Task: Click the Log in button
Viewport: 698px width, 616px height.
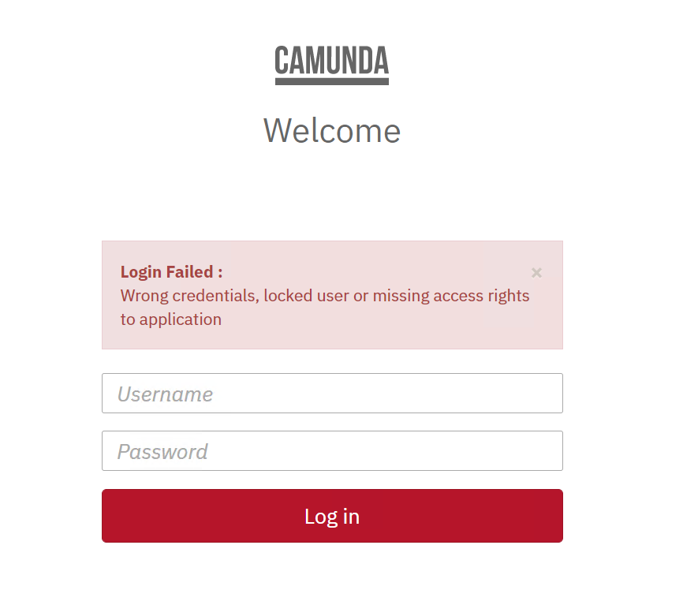Action: pos(332,515)
